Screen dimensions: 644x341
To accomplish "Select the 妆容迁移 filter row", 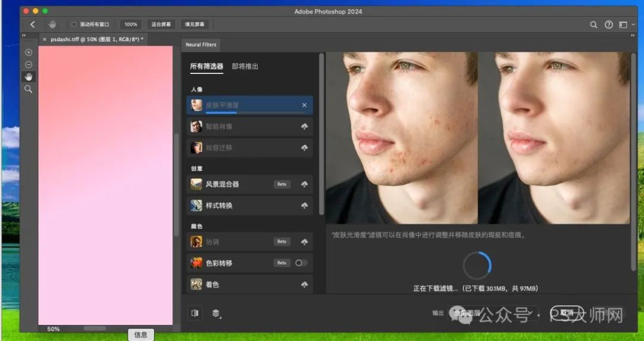I will [250, 147].
